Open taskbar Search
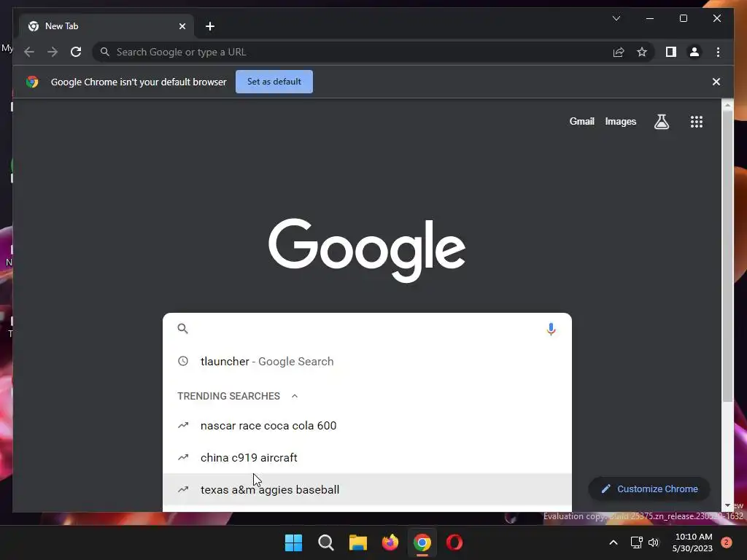The image size is (747, 560). (x=326, y=542)
